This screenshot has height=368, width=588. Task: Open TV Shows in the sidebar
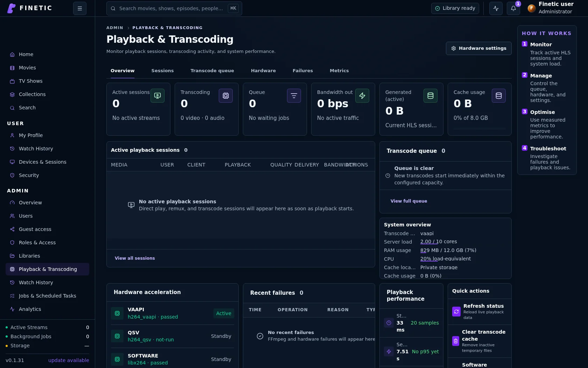(47, 81)
